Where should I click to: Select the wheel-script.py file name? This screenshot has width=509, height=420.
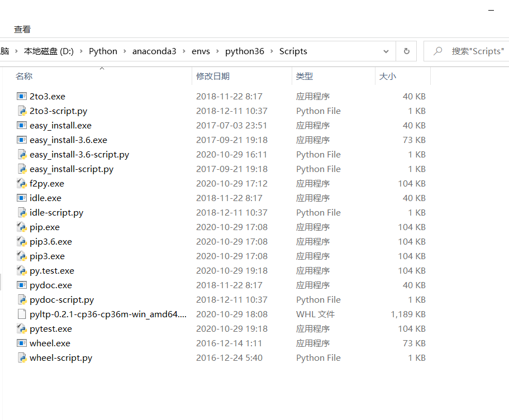[61, 358]
